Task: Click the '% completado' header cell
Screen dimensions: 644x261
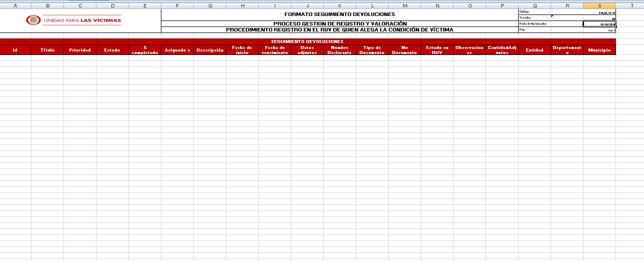Action: click(145, 50)
